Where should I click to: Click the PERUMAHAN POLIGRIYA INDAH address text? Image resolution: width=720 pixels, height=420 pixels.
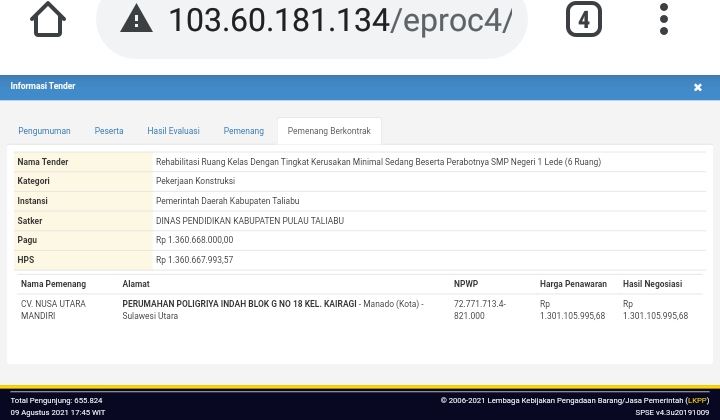239,304
